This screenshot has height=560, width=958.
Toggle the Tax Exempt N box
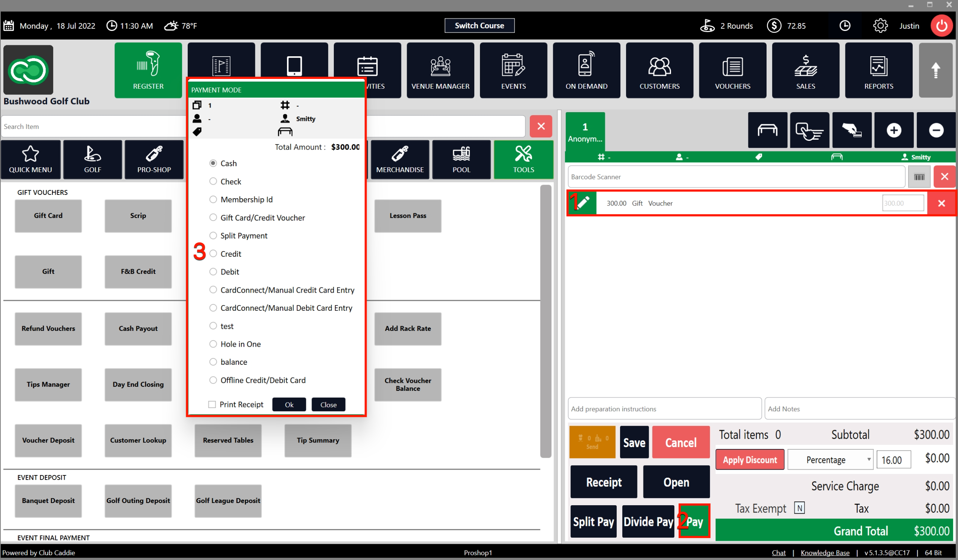click(x=799, y=508)
